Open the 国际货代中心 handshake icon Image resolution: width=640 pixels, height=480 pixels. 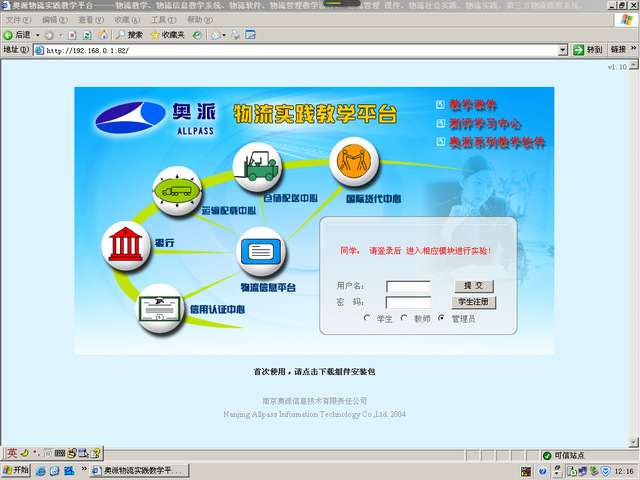click(354, 161)
